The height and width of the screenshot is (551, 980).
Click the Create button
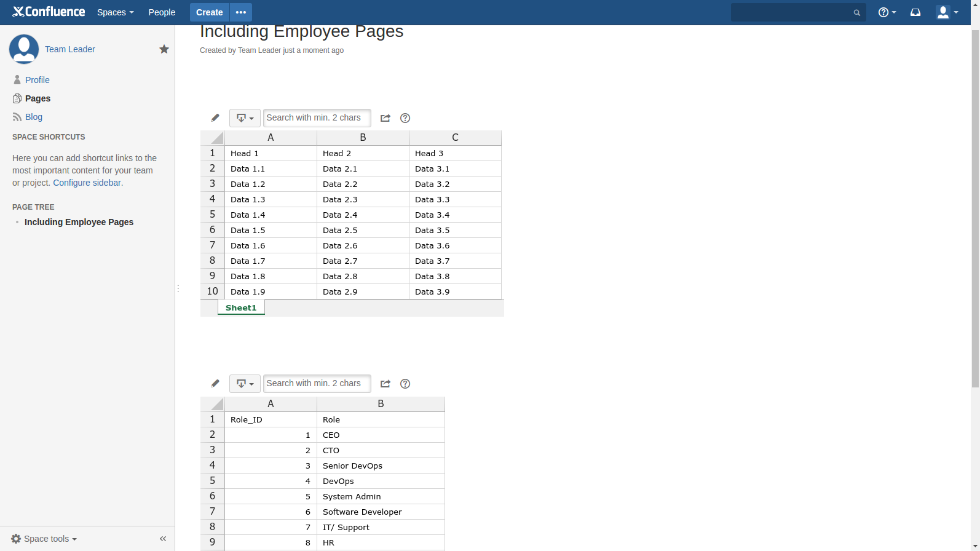(209, 12)
